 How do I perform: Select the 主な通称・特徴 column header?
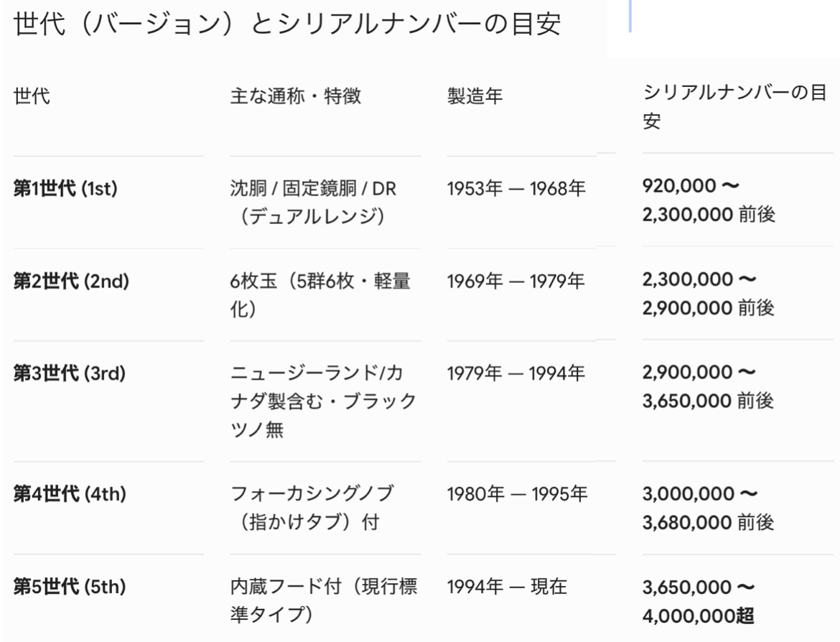point(296,96)
